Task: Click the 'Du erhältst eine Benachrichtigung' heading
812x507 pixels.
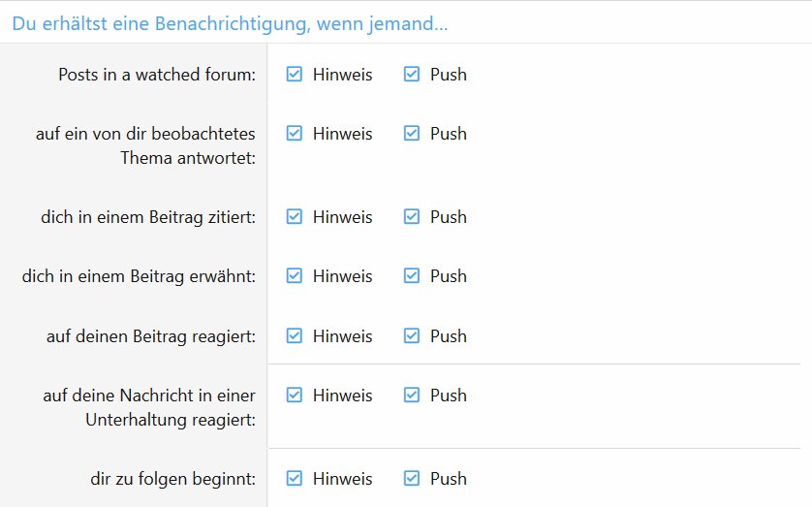Action: pos(230,23)
